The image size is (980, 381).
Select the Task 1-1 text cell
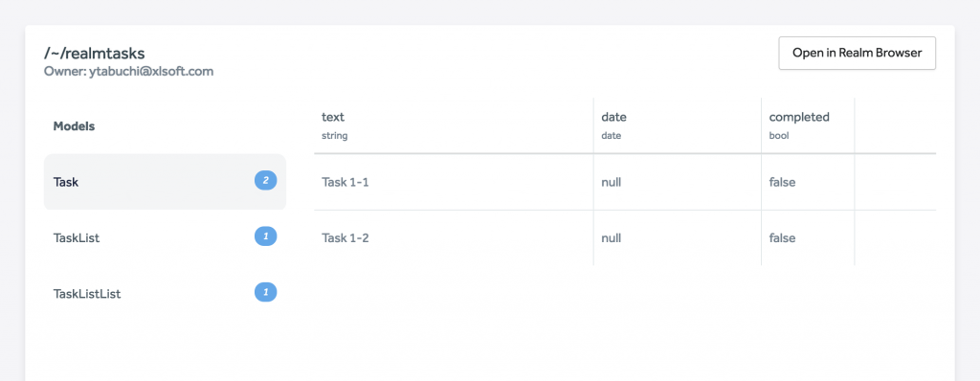pos(454,182)
